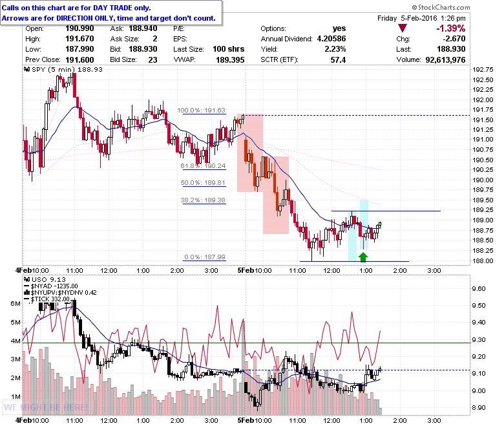Click the 6M volume axis label
The height and width of the screenshot is (426, 504).
(16, 304)
